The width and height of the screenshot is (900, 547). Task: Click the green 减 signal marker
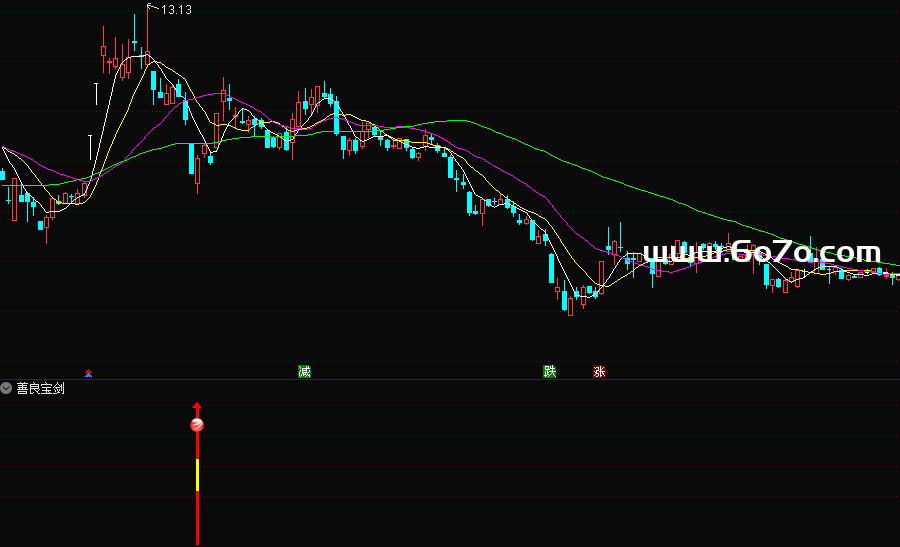pos(304,372)
